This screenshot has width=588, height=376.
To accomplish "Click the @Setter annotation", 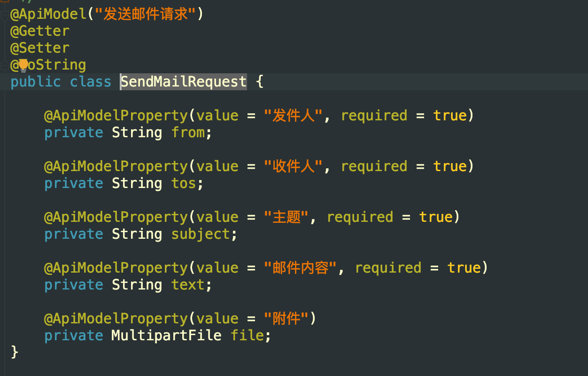I will coord(40,48).
